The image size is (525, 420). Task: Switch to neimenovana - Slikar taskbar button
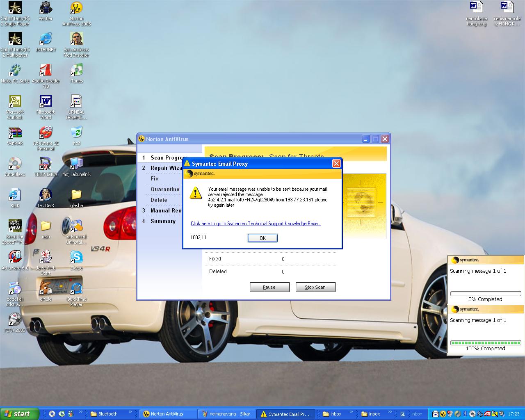[x=227, y=414]
